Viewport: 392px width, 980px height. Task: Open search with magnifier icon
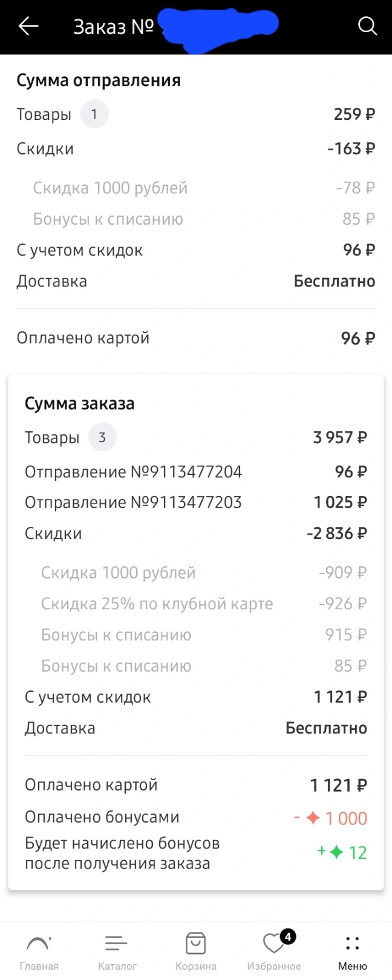click(x=367, y=26)
